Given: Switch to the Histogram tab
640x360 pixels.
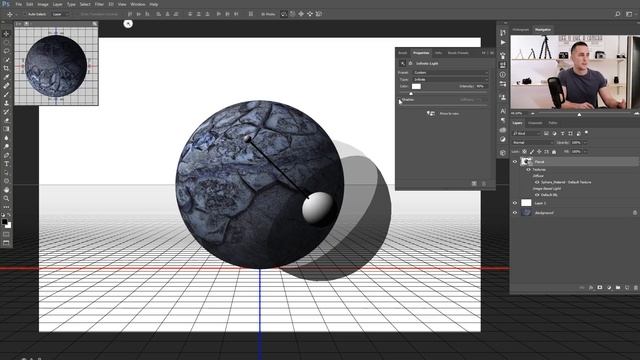Looking at the screenshot, I should tap(521, 29).
